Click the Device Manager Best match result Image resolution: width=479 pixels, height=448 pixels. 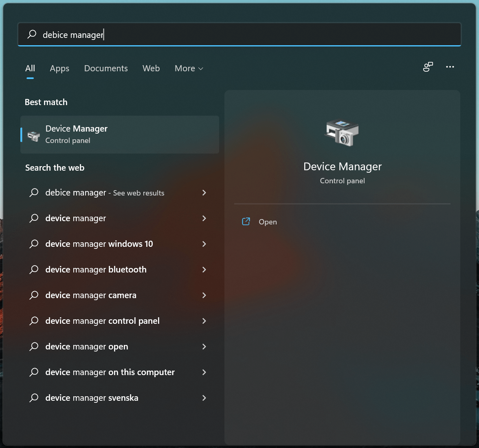coord(119,134)
